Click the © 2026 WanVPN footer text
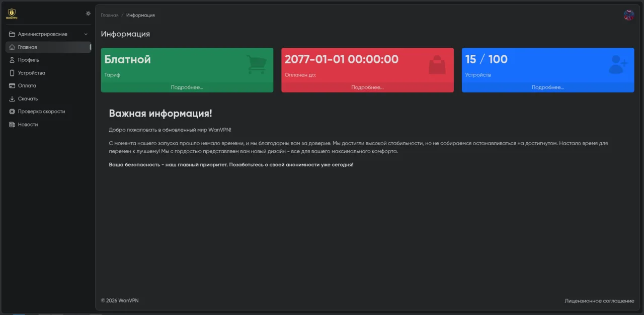 [120, 300]
